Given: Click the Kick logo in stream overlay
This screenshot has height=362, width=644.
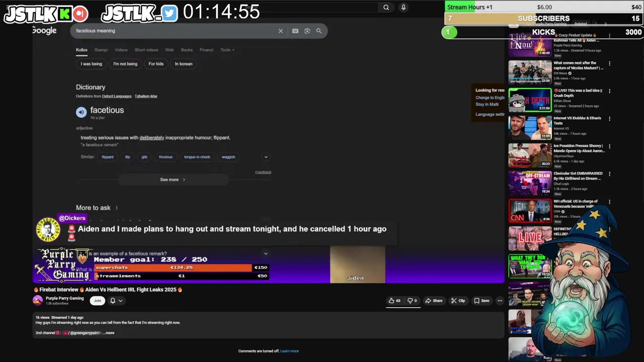Looking at the screenshot, I should [64, 14].
